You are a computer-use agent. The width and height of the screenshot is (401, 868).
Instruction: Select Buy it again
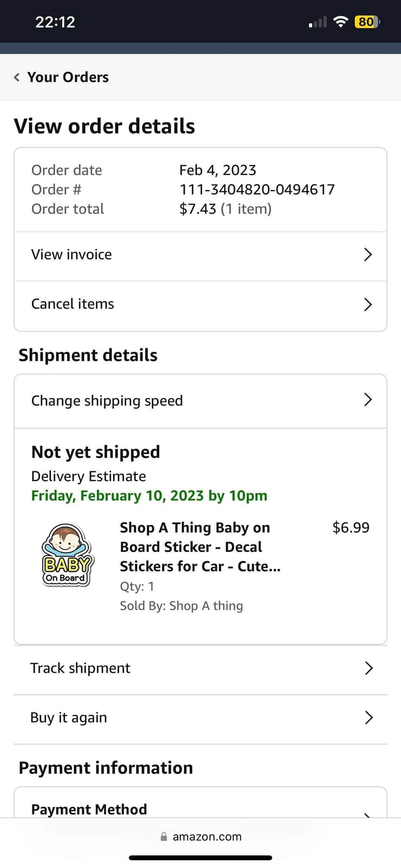(69, 718)
